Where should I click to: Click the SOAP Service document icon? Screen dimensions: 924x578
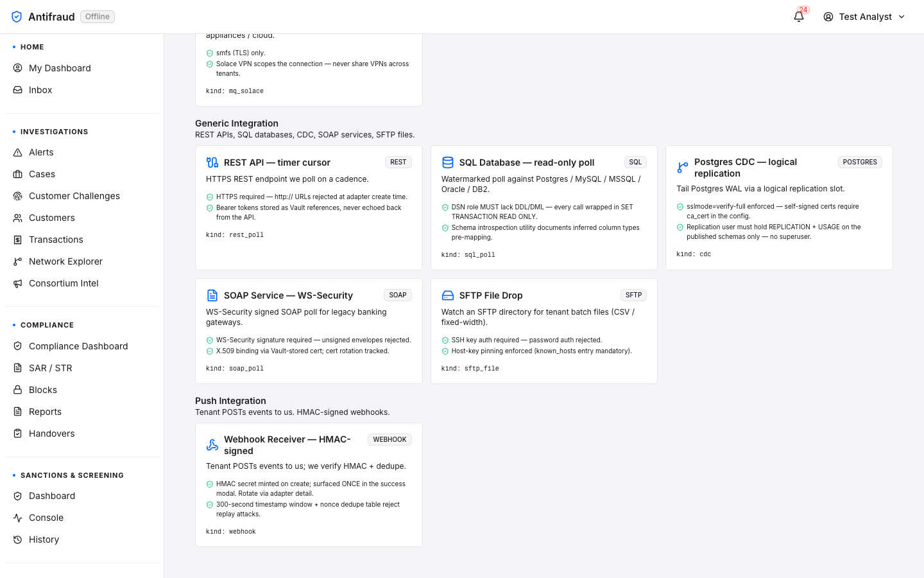[212, 295]
